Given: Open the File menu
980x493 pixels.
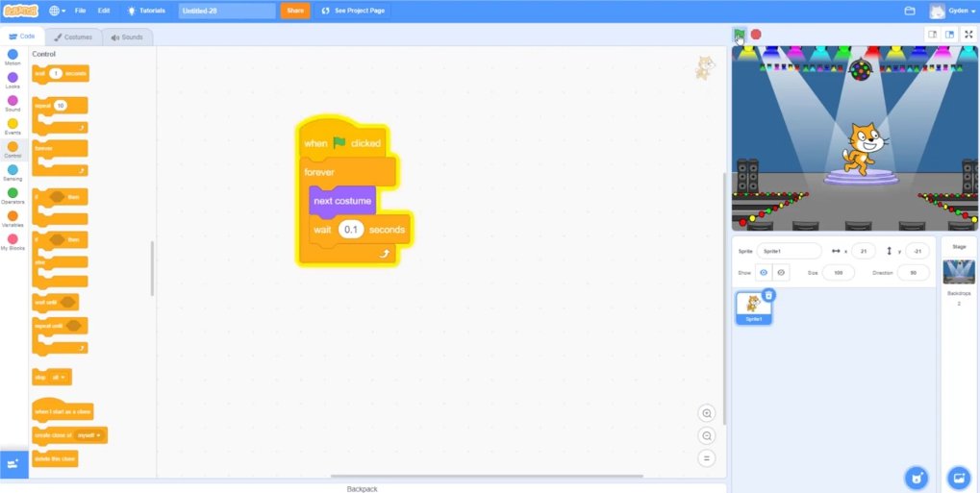Looking at the screenshot, I should pos(80,11).
